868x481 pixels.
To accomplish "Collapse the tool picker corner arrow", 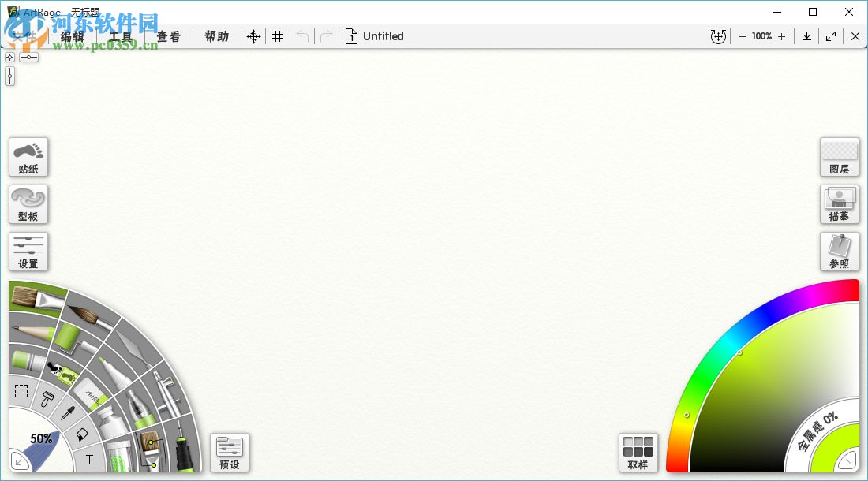I will pos(18,461).
